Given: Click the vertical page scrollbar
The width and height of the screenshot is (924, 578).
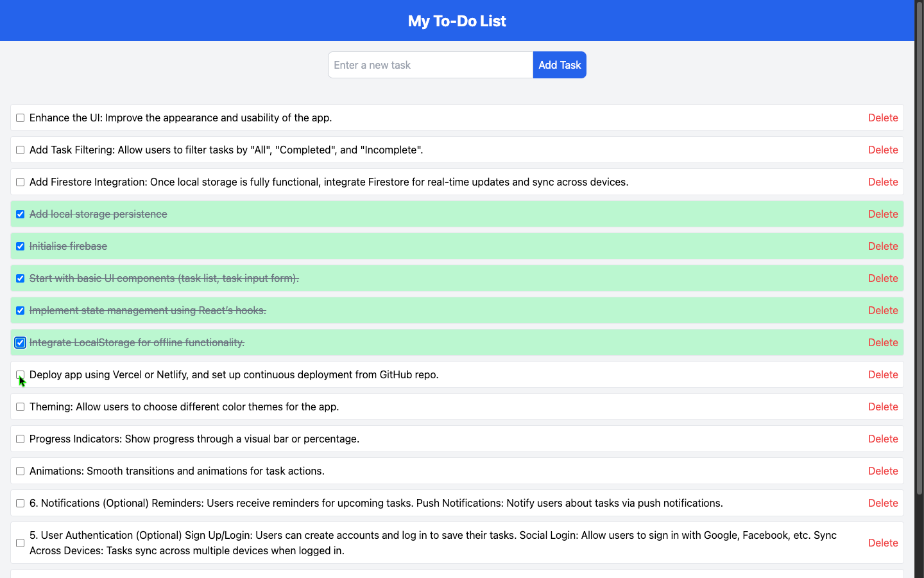Looking at the screenshot, I should click(919, 257).
